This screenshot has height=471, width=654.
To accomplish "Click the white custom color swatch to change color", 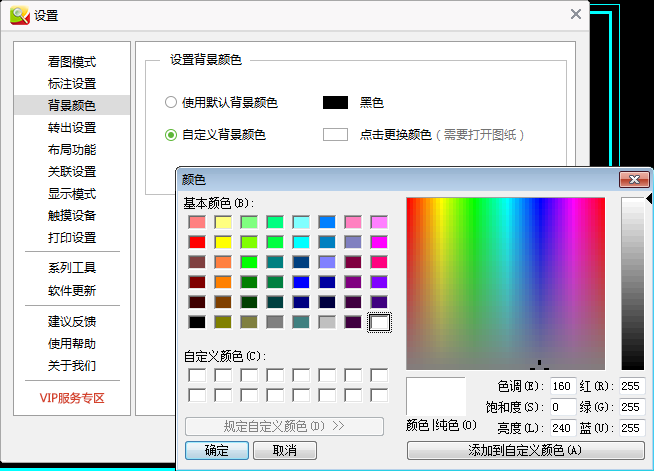I will pyautogui.click(x=335, y=134).
